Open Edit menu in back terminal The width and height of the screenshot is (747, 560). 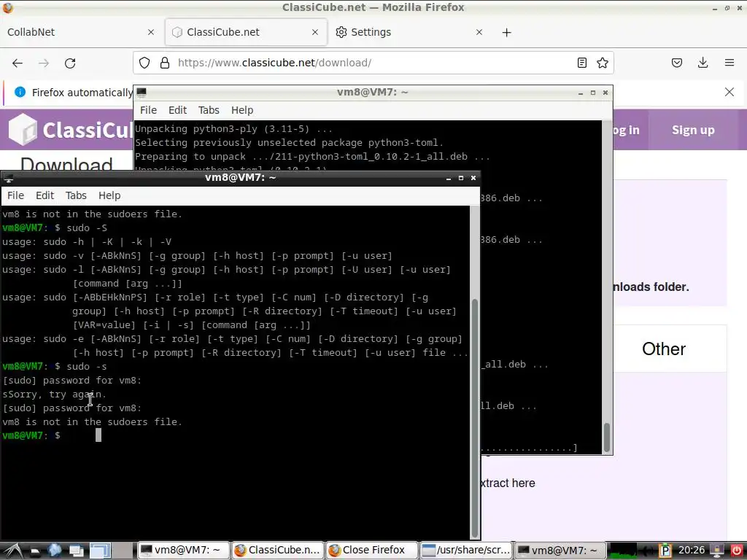[x=178, y=111]
